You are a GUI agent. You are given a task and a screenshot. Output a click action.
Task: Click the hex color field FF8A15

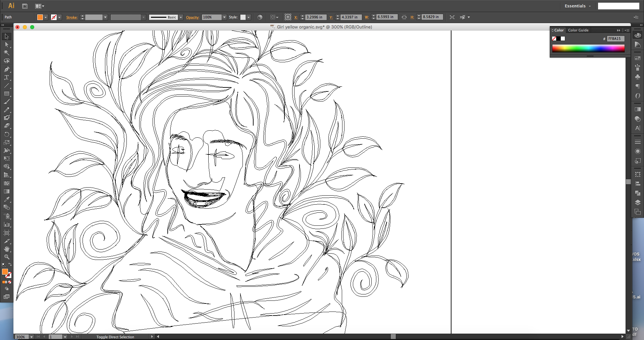pyautogui.click(x=615, y=39)
